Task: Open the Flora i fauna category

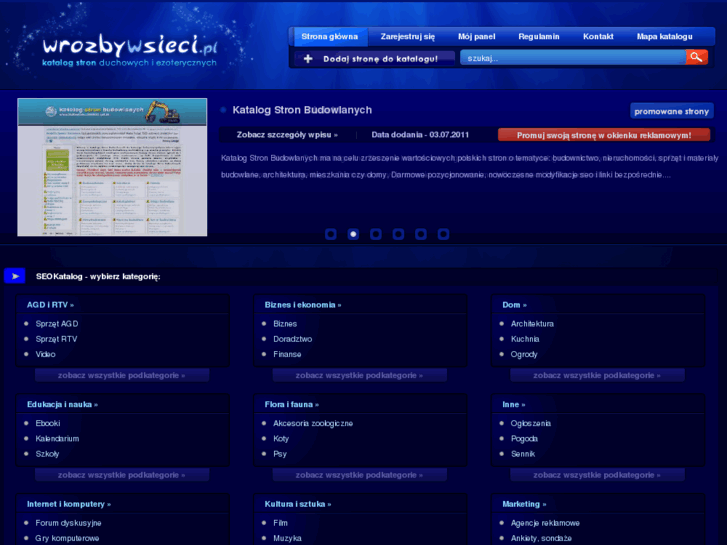Action: tap(292, 404)
